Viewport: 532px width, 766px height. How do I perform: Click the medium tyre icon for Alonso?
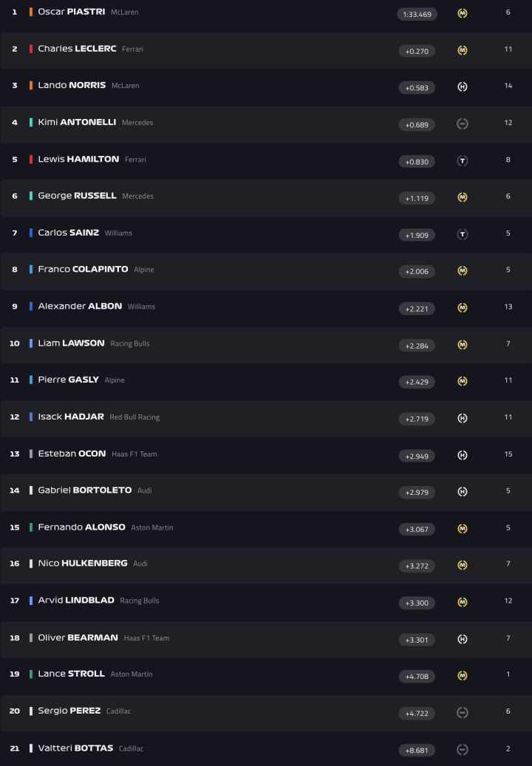point(463,528)
